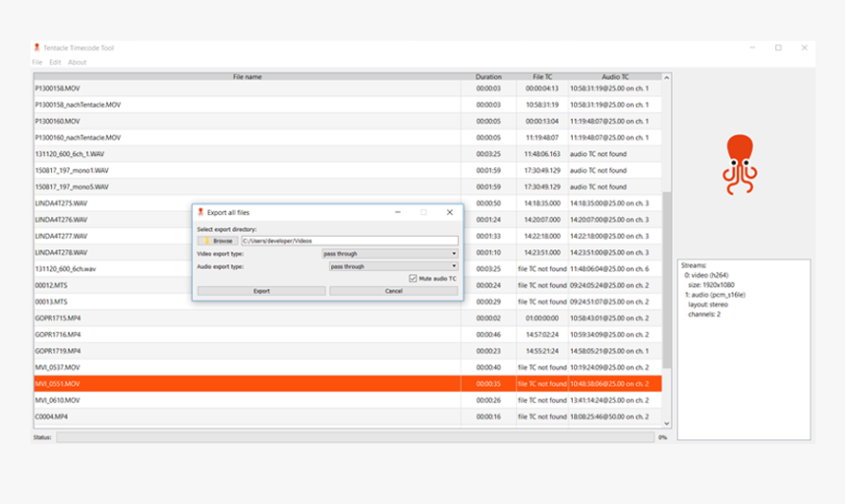Viewport: 845px width, 504px height.
Task: Click highlighted MVI_0551.MOV row
Action: tap(348, 384)
